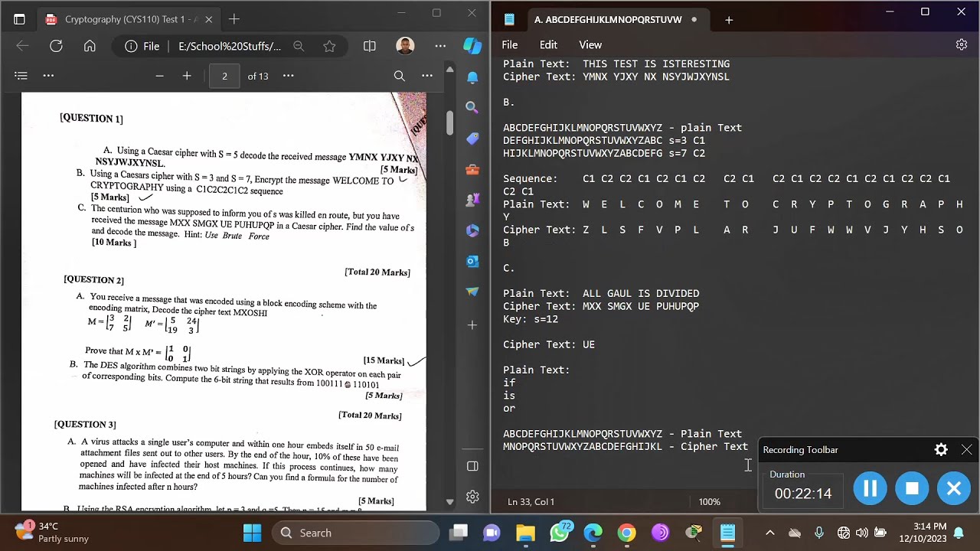Close the Cryptography (CYS110) Test 1 tab

click(208, 19)
